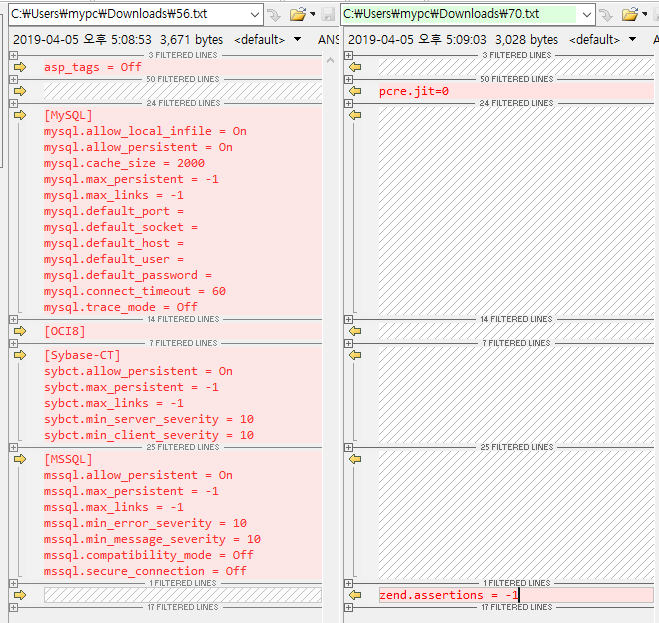Expand left pane 24 FILTERED LINES section
Image resolution: width=659 pixels, height=623 pixels.
pos(13,103)
